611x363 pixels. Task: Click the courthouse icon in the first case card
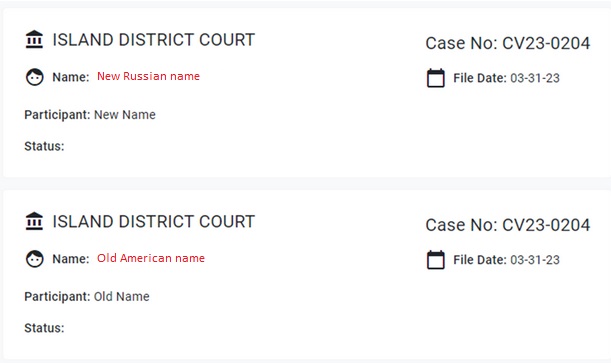pyautogui.click(x=34, y=39)
